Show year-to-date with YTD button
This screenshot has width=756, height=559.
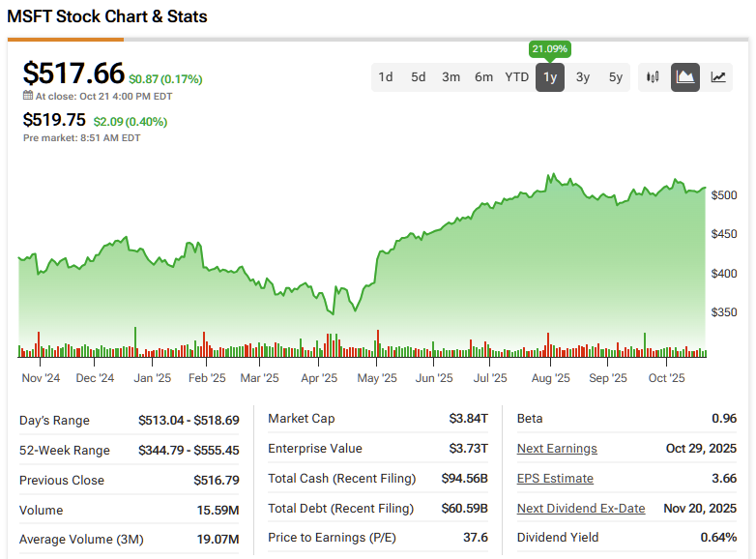[x=517, y=77]
